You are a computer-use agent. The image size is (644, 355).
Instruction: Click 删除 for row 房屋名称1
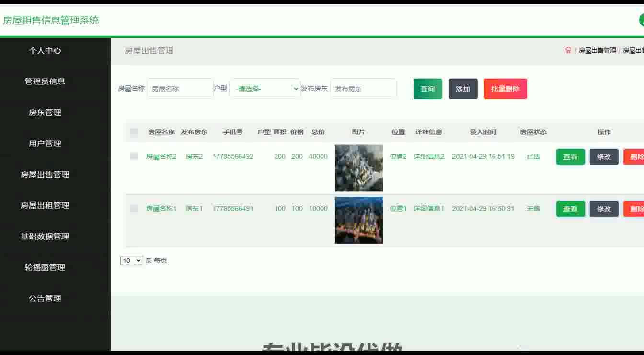634,209
